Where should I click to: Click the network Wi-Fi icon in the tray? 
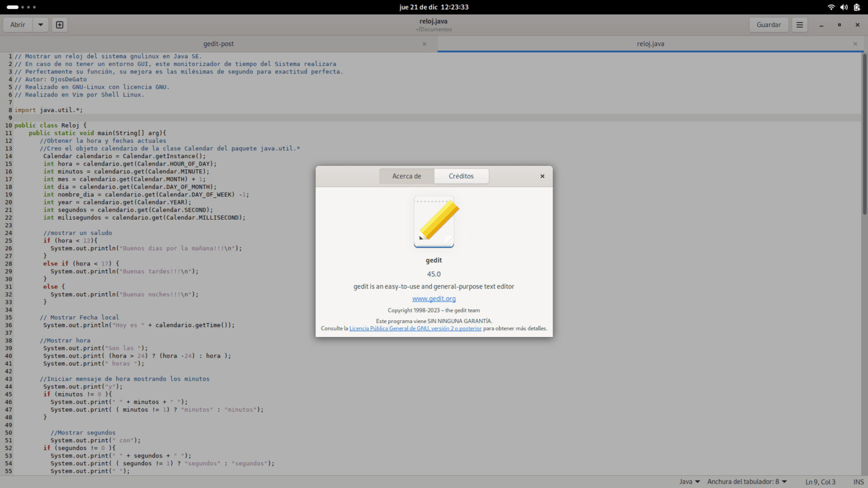831,7
